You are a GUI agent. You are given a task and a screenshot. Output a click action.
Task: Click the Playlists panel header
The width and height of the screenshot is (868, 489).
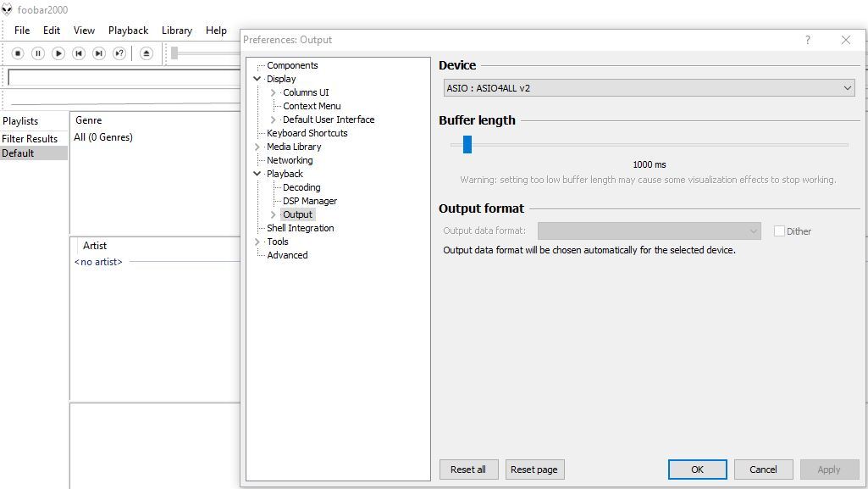click(20, 120)
